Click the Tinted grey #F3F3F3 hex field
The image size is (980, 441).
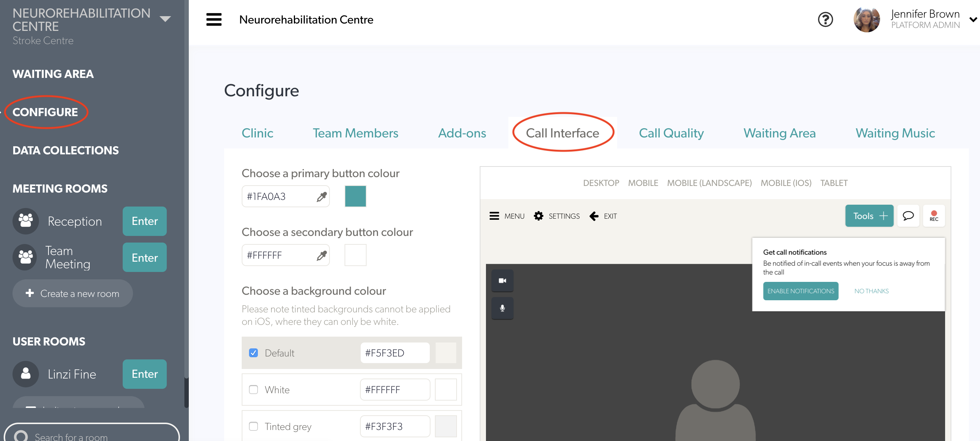(x=395, y=426)
